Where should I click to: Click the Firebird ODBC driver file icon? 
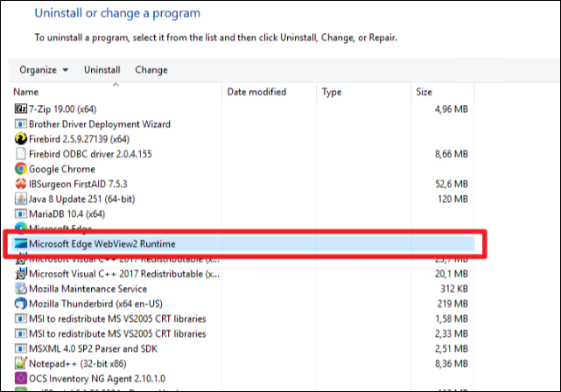[21, 154]
